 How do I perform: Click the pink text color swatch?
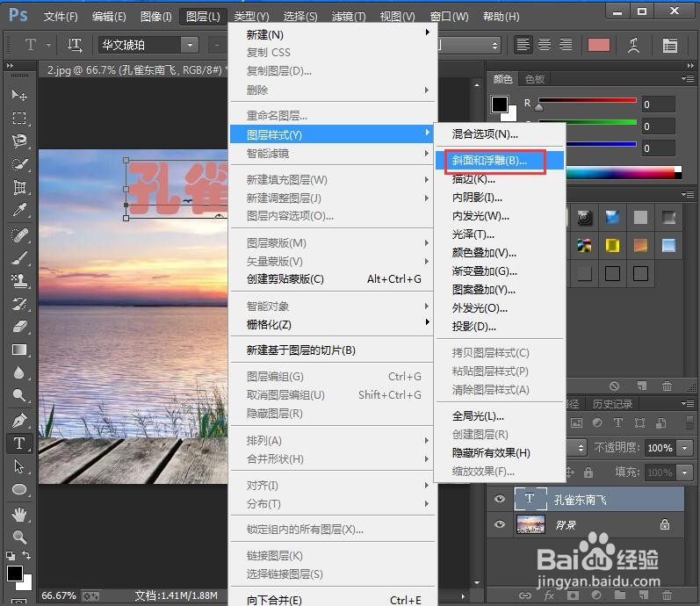coord(599,45)
